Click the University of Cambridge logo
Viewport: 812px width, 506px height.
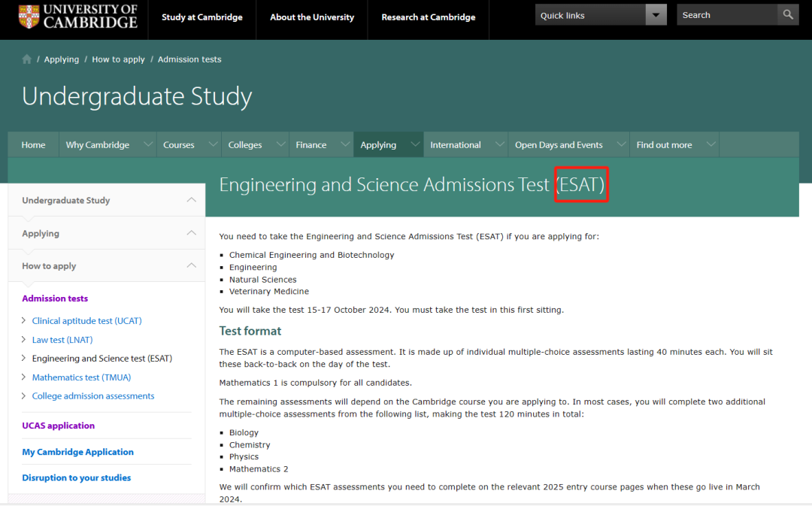[78, 16]
